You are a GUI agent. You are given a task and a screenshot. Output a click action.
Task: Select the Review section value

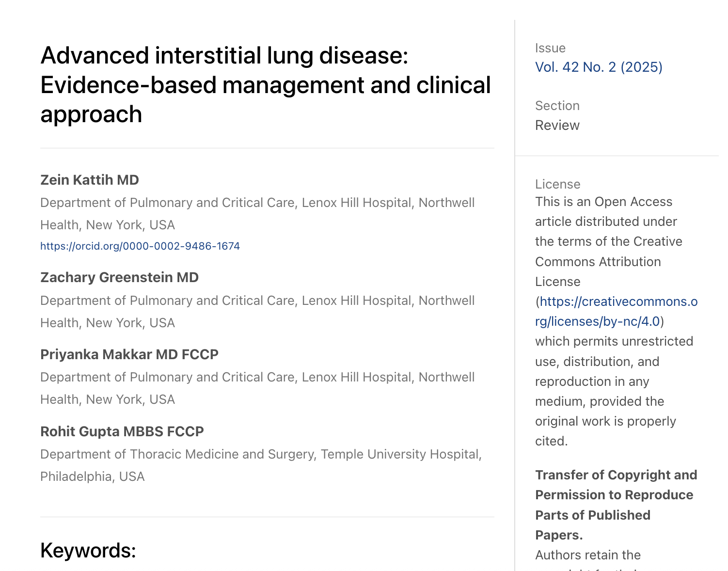(557, 125)
